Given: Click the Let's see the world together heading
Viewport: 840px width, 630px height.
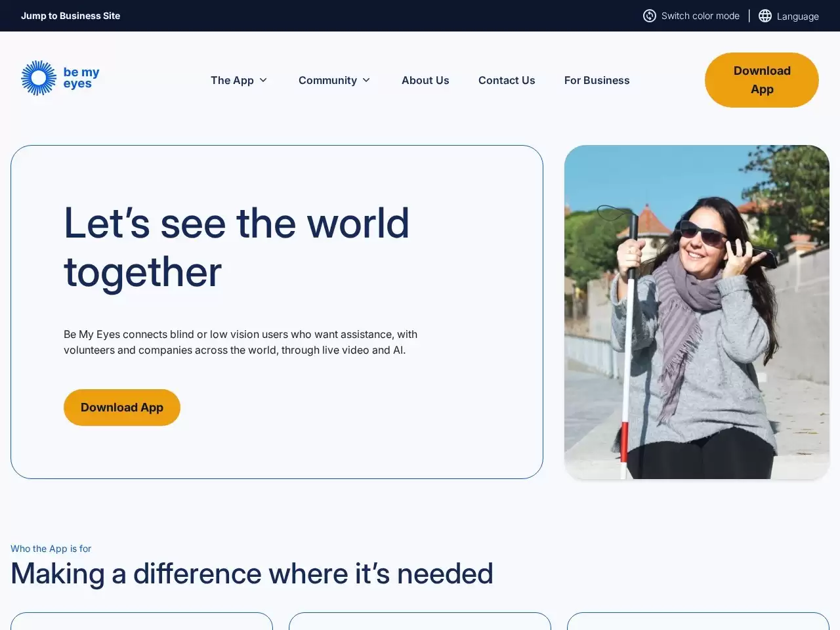Looking at the screenshot, I should point(237,247).
